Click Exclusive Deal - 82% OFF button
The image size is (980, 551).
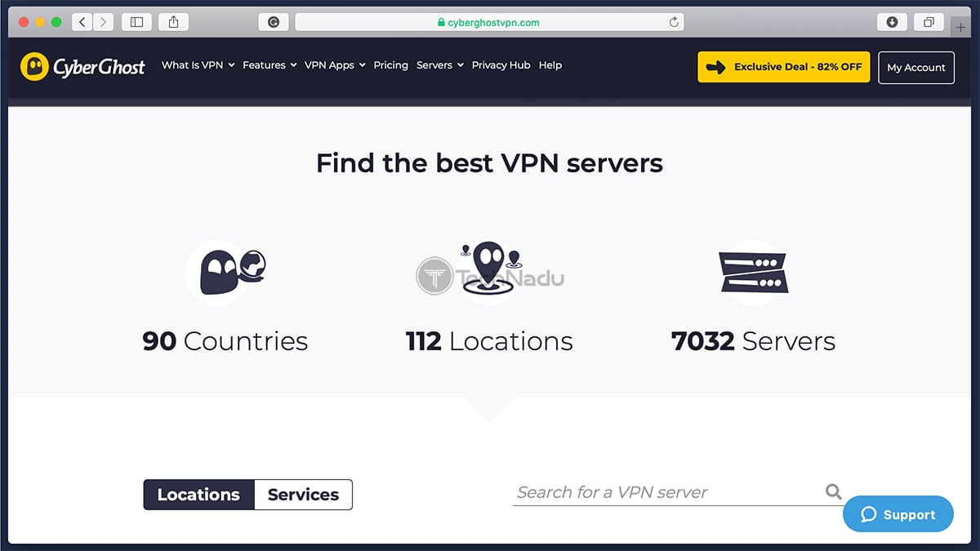tap(784, 67)
